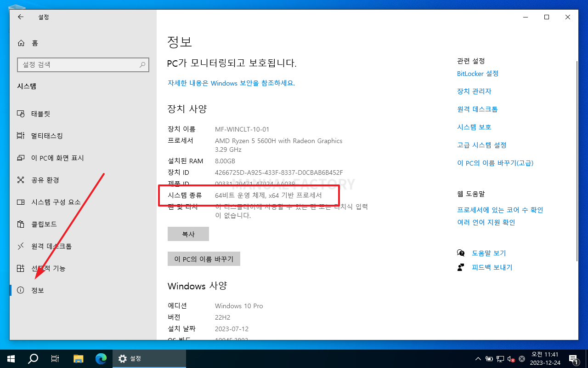The image size is (588, 368).
Task: Click the back arrow in Settings
Action: coord(20,17)
